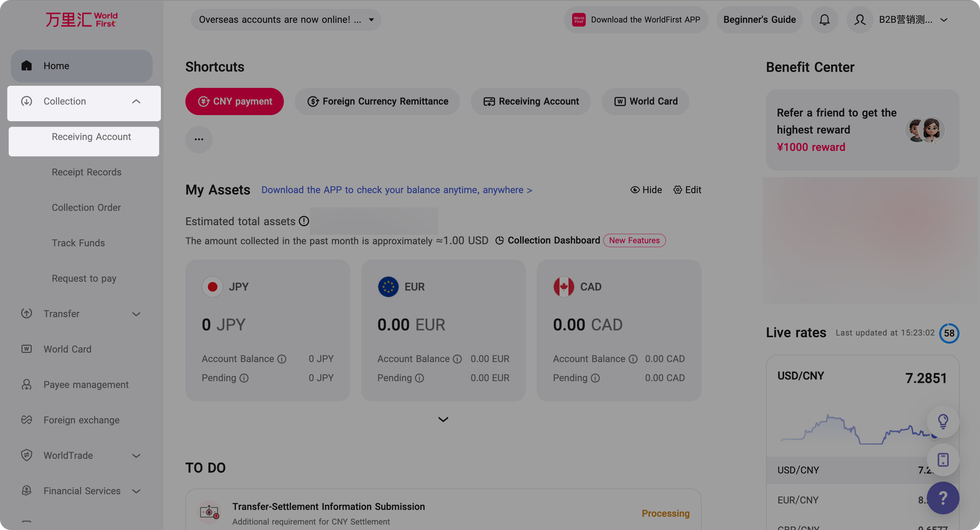Click the live rates refresh countdown circle
Screen dimensions: 980x530
pyautogui.click(x=949, y=333)
